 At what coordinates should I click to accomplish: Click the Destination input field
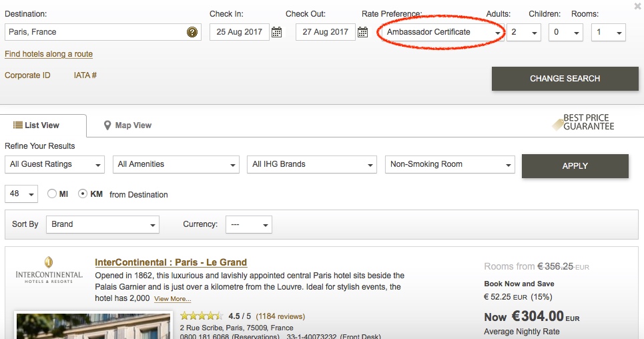click(95, 32)
